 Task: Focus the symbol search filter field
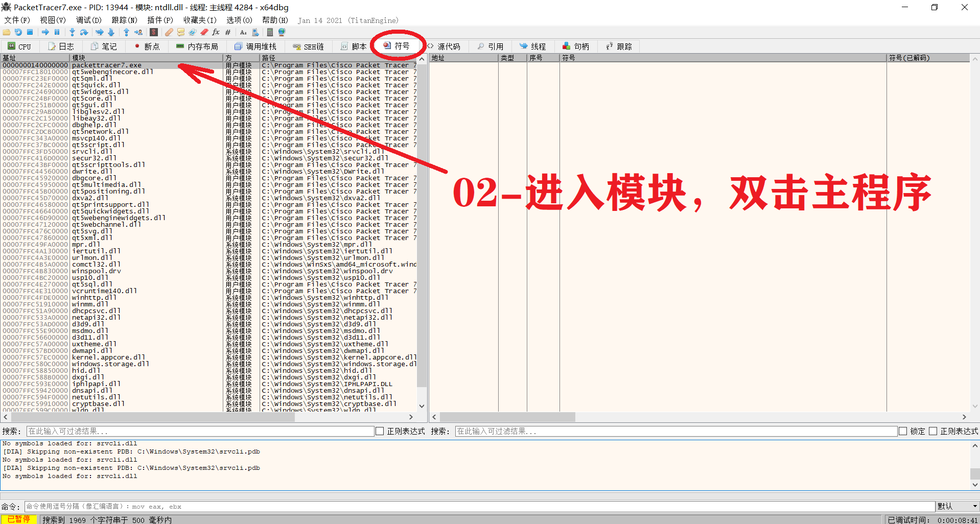(x=676, y=431)
